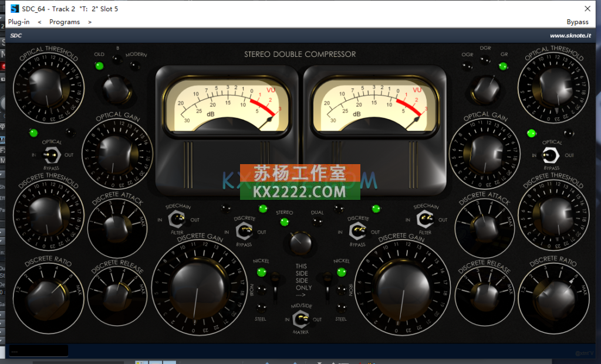The image size is (601, 364).
Task: Open the www.sknote.it link
Action: coord(570,36)
